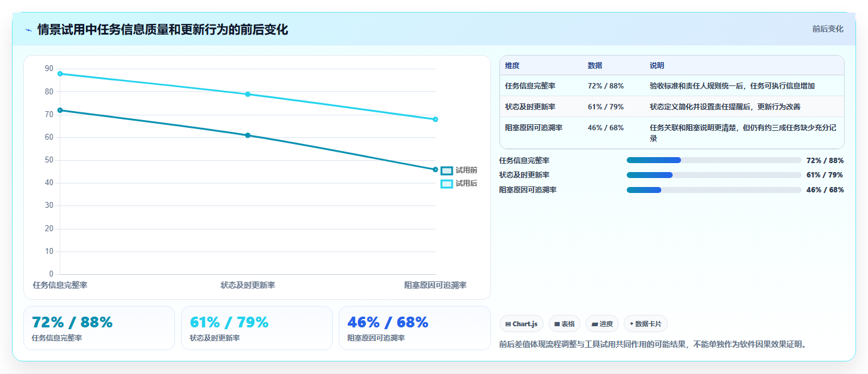868x374 pixels.
Task: Click the description starting 验收标准和责任人规则统一后
Action: point(732,86)
